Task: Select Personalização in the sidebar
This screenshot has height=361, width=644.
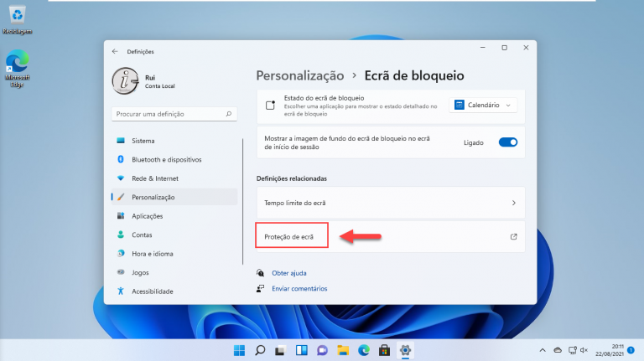Action: [x=174, y=198]
